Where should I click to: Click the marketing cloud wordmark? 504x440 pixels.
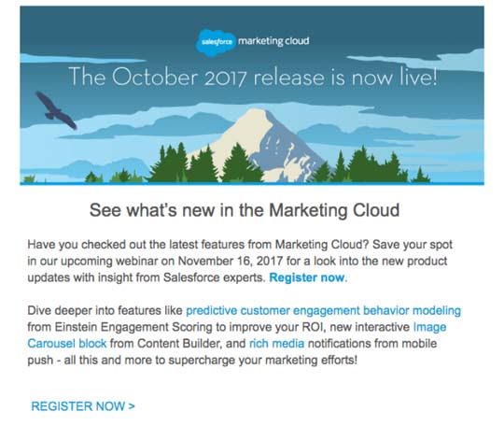(273, 41)
